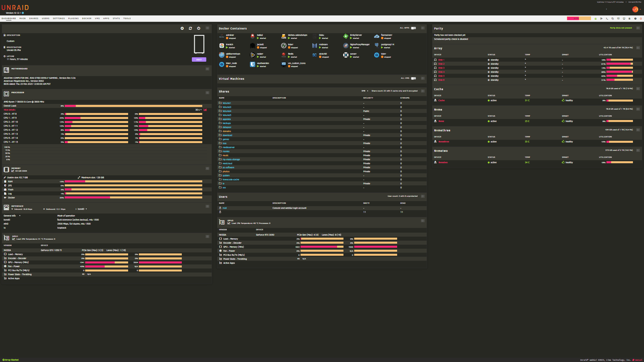
Task: Open the radarr container icon
Action: 253,55
